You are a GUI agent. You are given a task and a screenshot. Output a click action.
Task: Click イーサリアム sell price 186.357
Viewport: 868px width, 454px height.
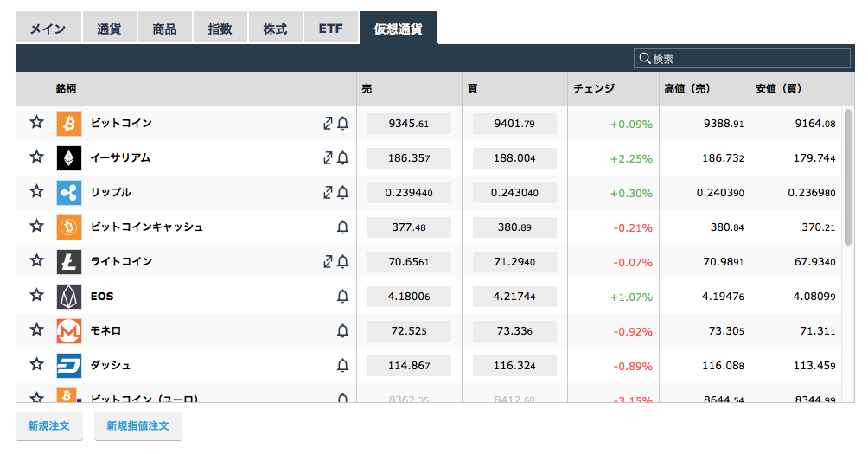[x=409, y=157]
